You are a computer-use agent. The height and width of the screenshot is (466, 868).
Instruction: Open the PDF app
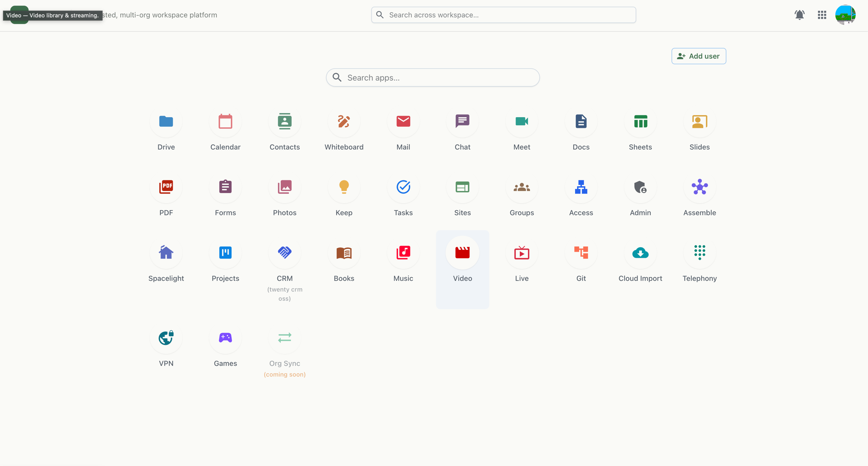[x=166, y=197]
